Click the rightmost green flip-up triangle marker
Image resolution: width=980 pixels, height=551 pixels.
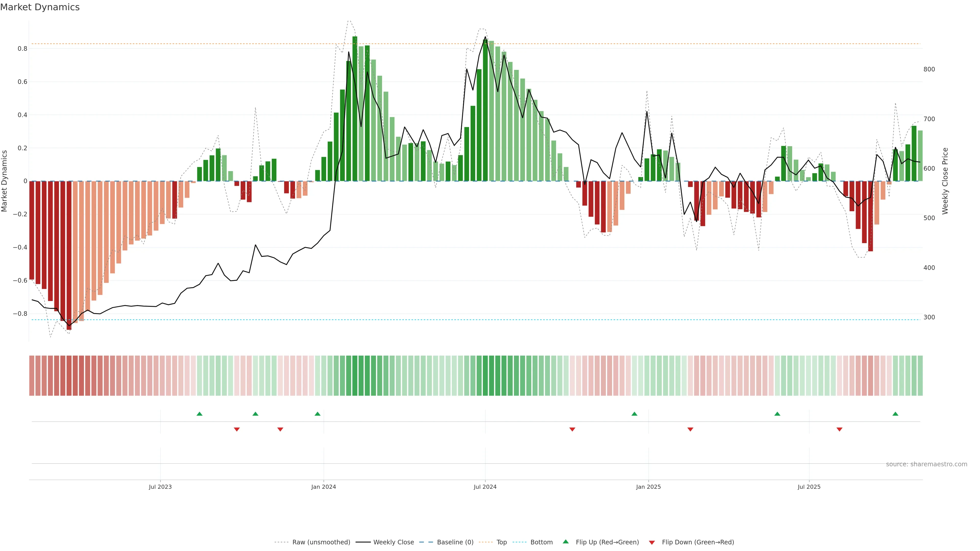tap(895, 414)
